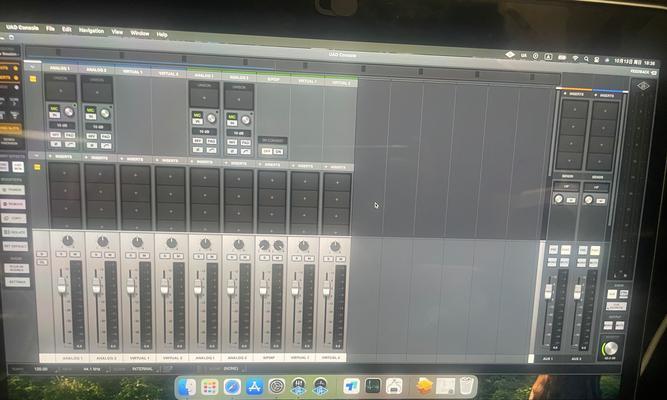Switch green-header ANALOG 1 input from MIC

click(x=197, y=117)
